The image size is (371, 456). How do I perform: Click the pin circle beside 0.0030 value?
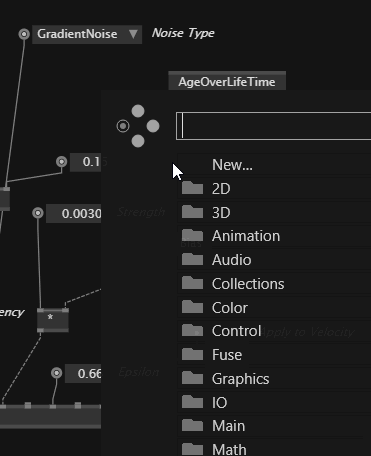click(38, 213)
